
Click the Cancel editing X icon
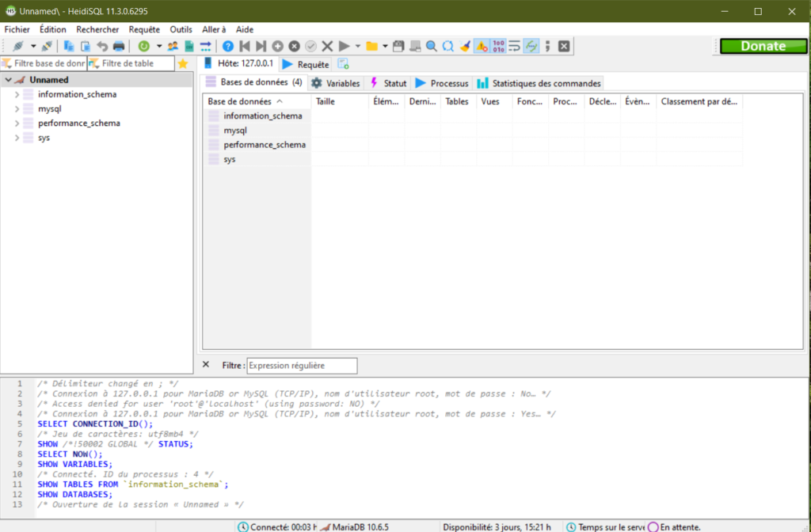click(327, 46)
